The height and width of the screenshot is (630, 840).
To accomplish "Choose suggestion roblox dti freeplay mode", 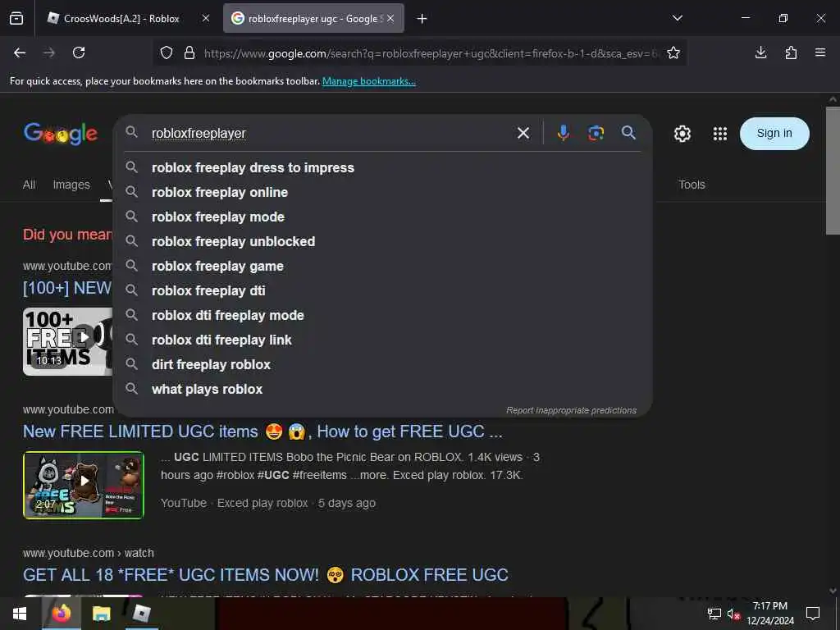I will click(x=382, y=316).
